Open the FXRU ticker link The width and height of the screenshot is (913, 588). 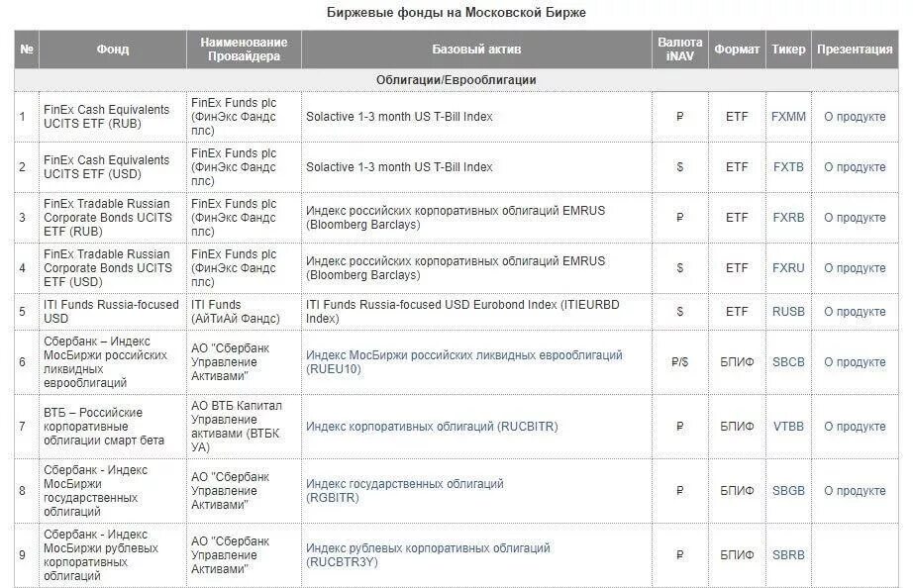pos(788,268)
